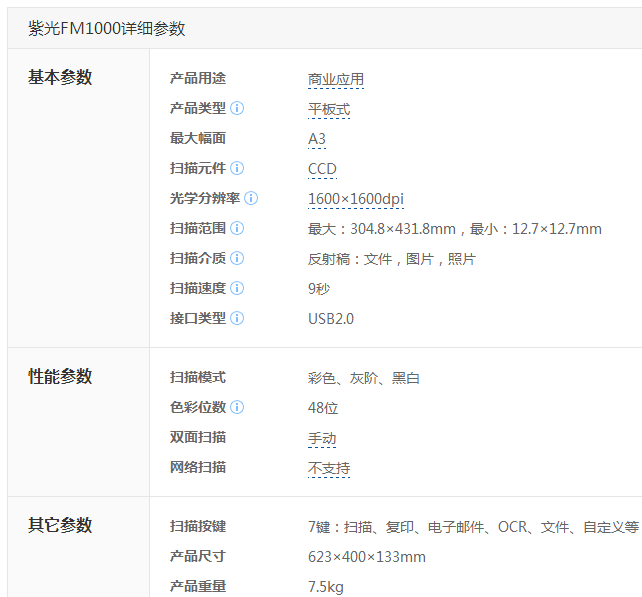The image size is (642, 597).
Task: Show info icon for 扫描介质
Action: [x=237, y=258]
